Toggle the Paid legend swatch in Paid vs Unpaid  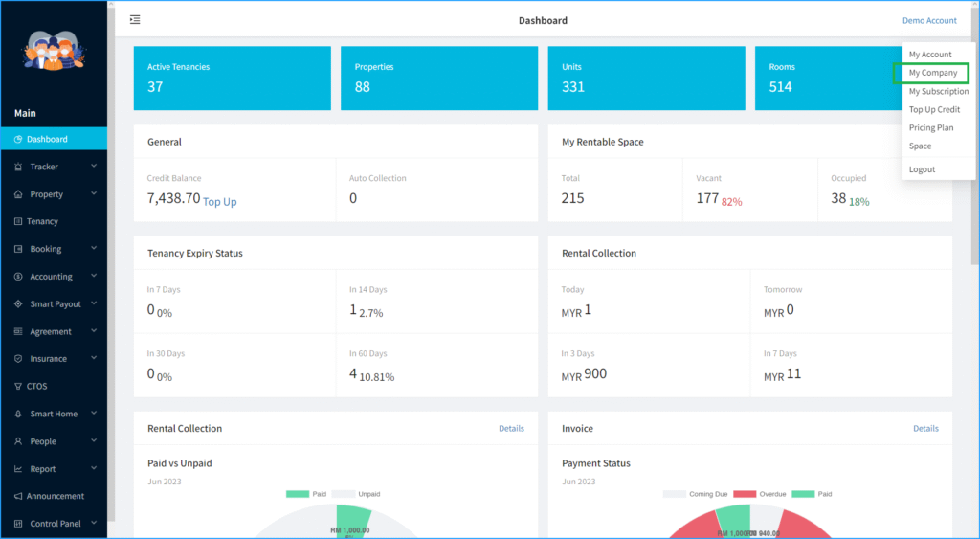click(x=297, y=494)
